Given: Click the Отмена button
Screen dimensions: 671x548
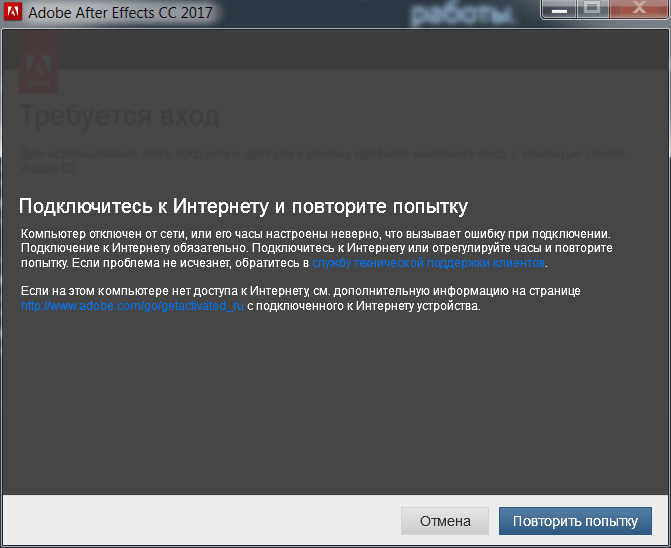Looking at the screenshot, I should [445, 521].
